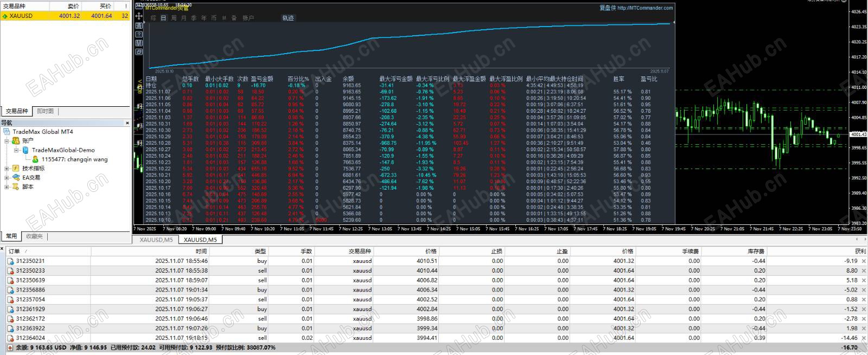Sort by 库存费 swap column header

(734, 251)
